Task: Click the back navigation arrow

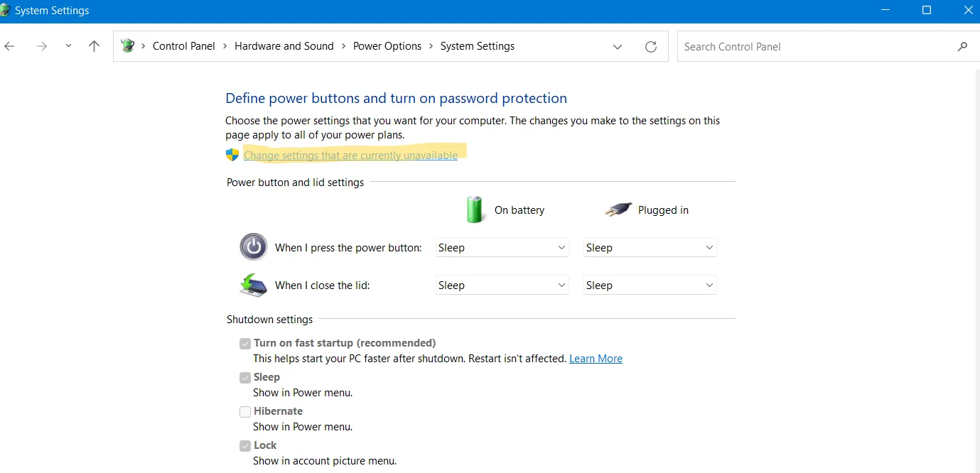Action: pyautogui.click(x=9, y=45)
